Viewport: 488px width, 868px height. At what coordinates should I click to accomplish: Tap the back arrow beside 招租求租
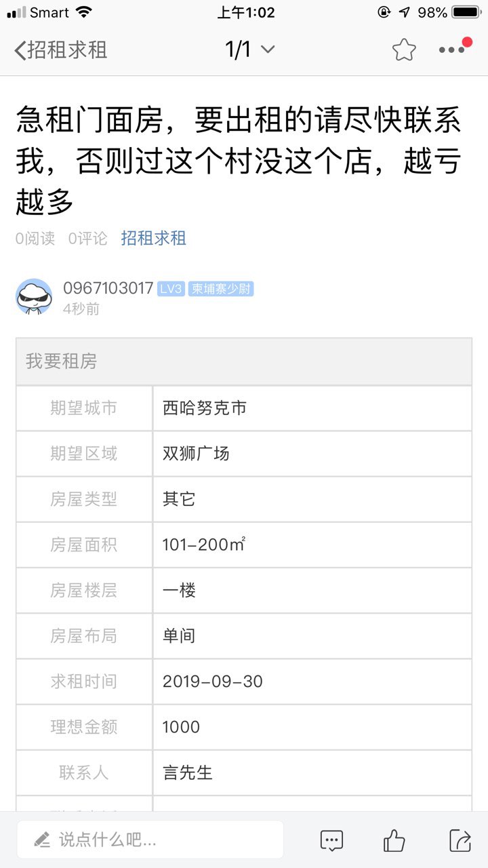(x=20, y=50)
